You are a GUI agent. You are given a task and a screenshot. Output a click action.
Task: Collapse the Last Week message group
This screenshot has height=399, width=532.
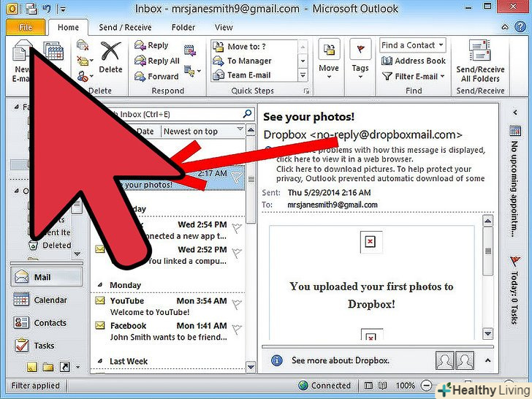point(99,361)
